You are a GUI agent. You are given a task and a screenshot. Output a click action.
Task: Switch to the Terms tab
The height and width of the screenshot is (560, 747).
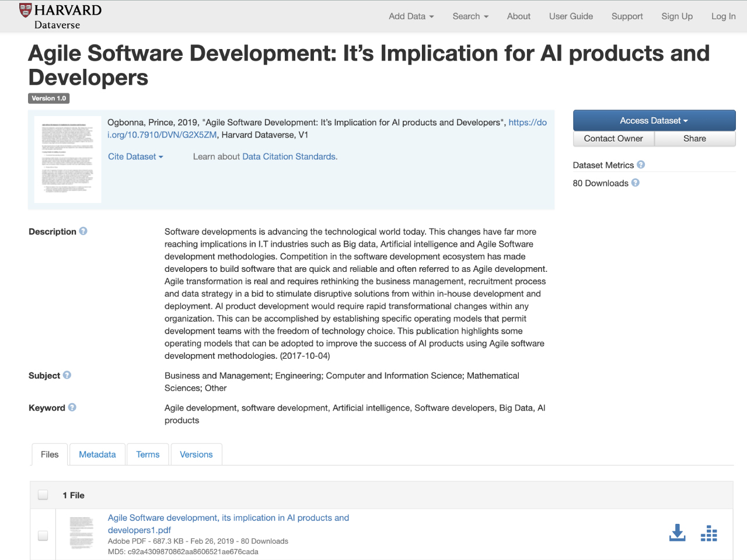pos(148,454)
